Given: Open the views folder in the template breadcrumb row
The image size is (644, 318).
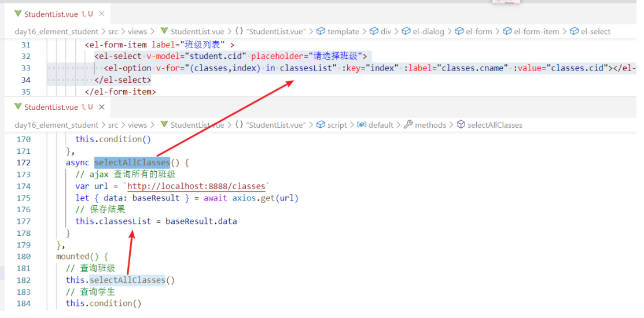Looking at the screenshot, I should pos(137,32).
